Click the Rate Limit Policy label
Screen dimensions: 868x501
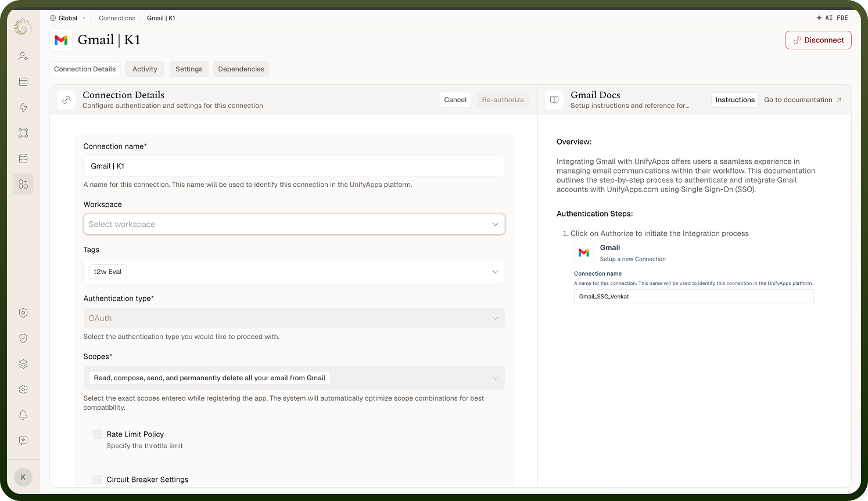click(135, 434)
